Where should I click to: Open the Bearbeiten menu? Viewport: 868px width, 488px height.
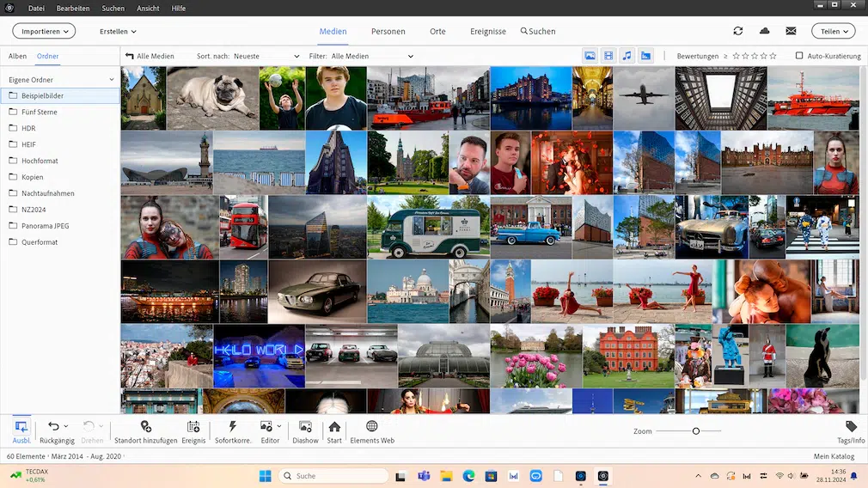point(73,8)
